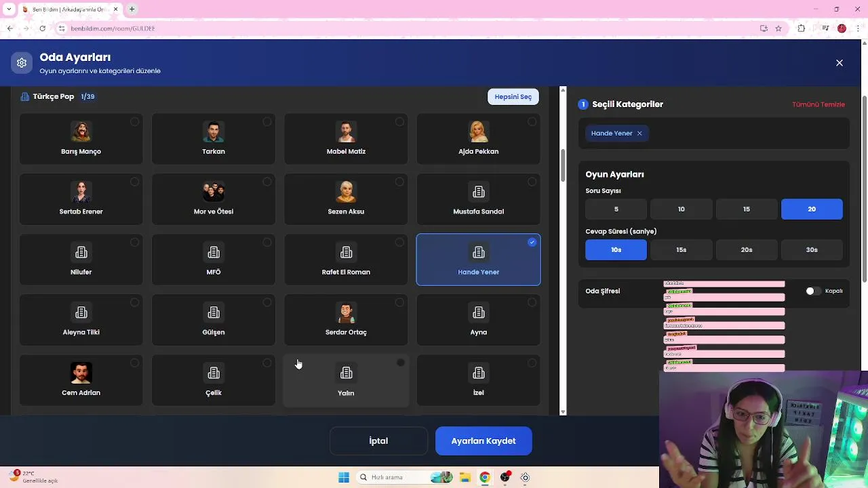The image size is (868, 488).
Task: Set Soru Sayısı to 15
Action: point(747,209)
